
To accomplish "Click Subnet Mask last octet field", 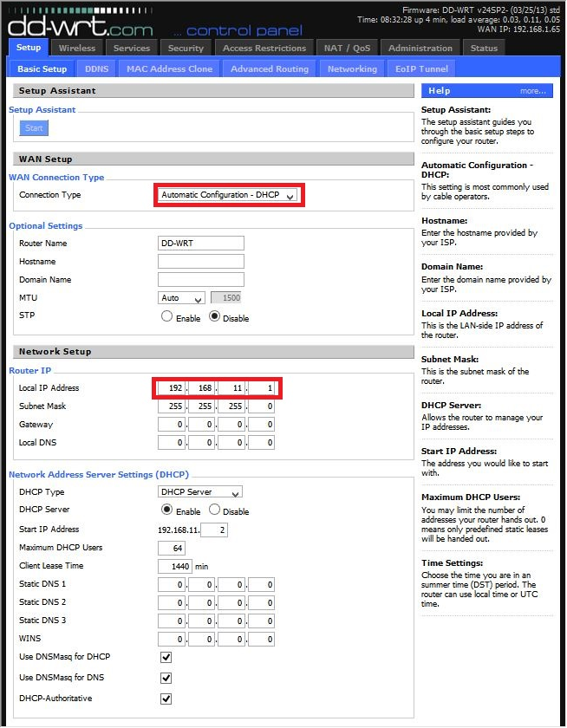I will [261, 406].
